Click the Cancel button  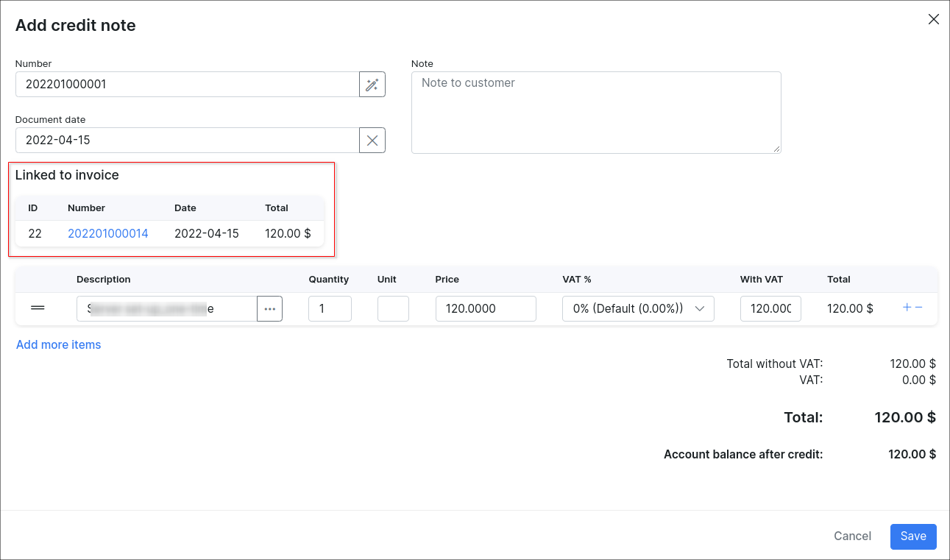coord(852,536)
